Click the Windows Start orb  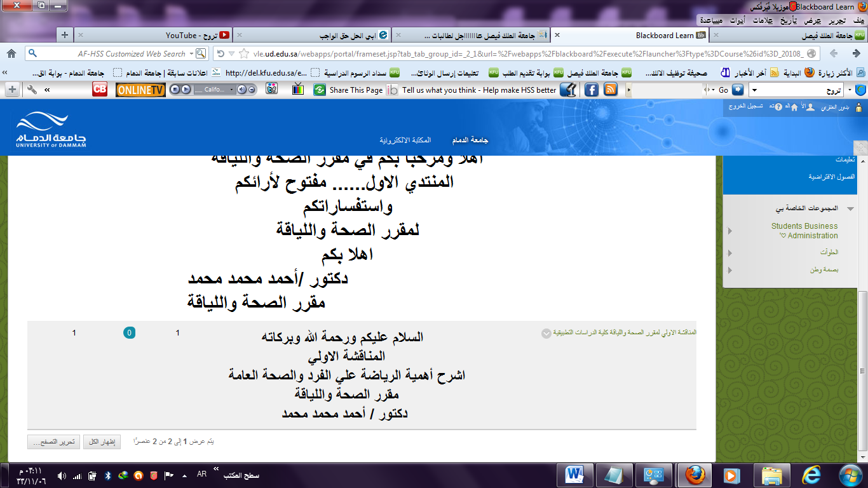pyautogui.click(x=850, y=475)
